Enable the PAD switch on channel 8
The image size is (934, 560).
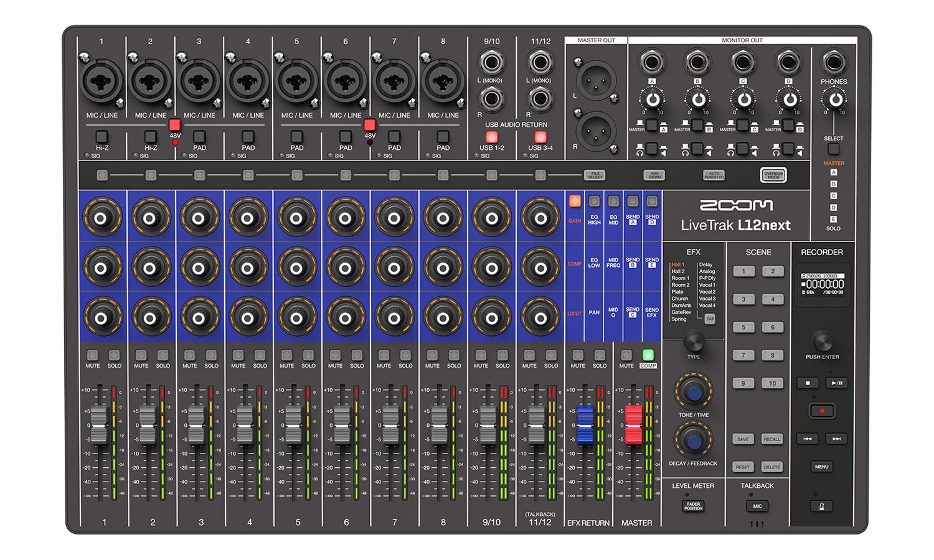click(x=443, y=136)
